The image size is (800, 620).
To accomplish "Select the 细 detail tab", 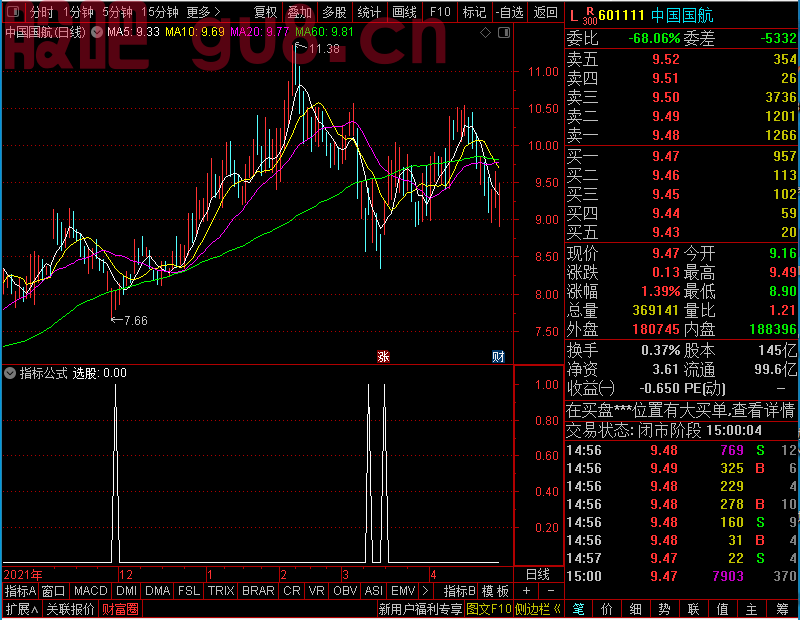I will point(635,609).
